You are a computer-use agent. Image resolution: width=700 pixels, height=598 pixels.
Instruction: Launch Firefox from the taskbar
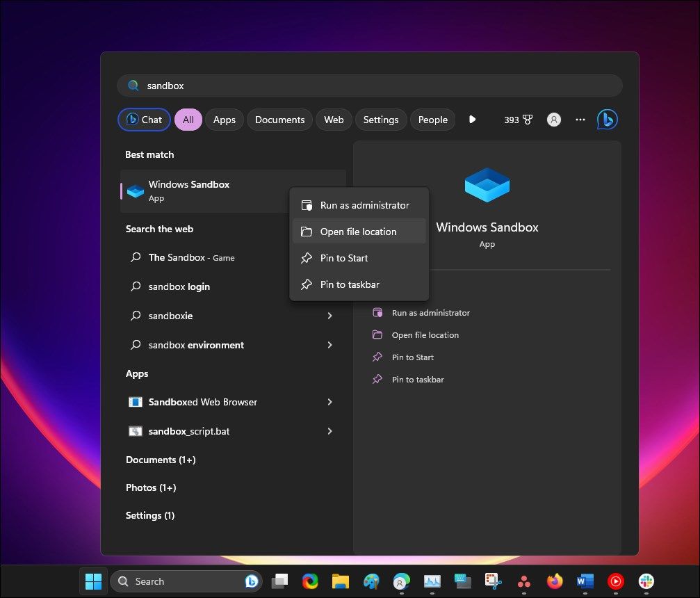(x=554, y=581)
